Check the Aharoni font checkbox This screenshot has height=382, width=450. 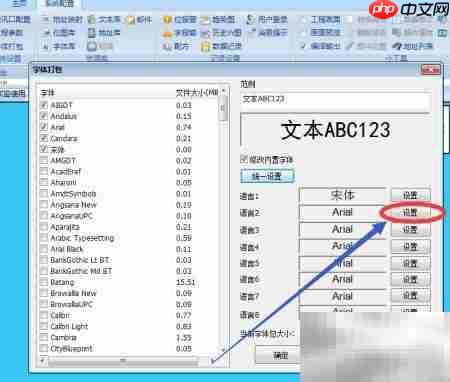pos(44,182)
